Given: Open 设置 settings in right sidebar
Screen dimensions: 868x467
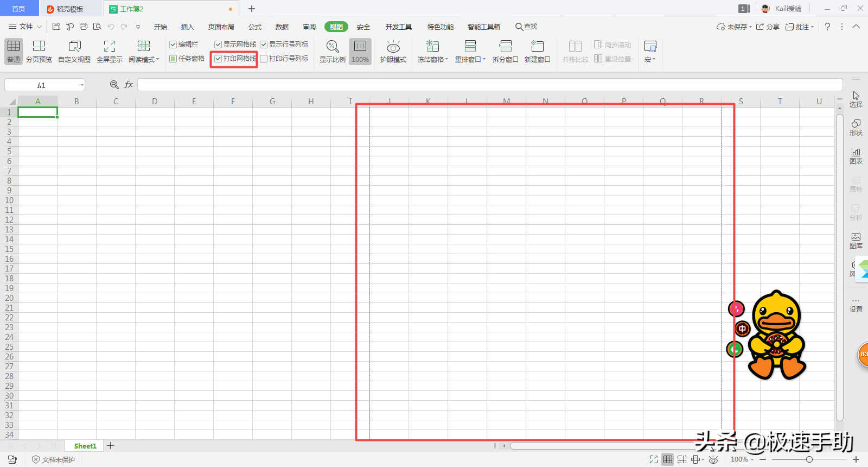Looking at the screenshot, I should point(856,305).
